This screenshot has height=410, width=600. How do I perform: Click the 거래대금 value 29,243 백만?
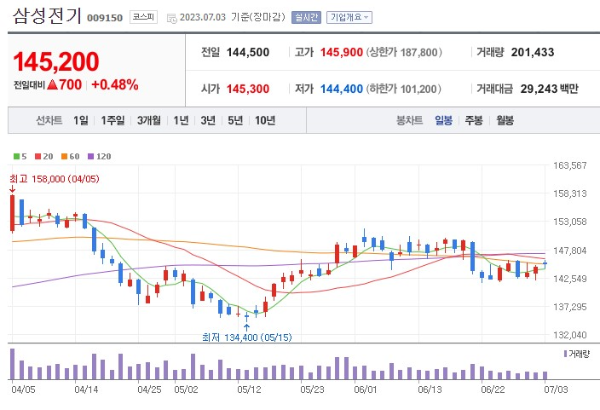[x=549, y=89]
